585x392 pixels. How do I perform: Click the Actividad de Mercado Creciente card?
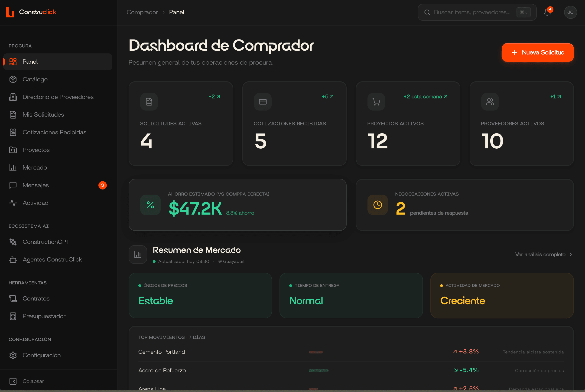point(502,295)
